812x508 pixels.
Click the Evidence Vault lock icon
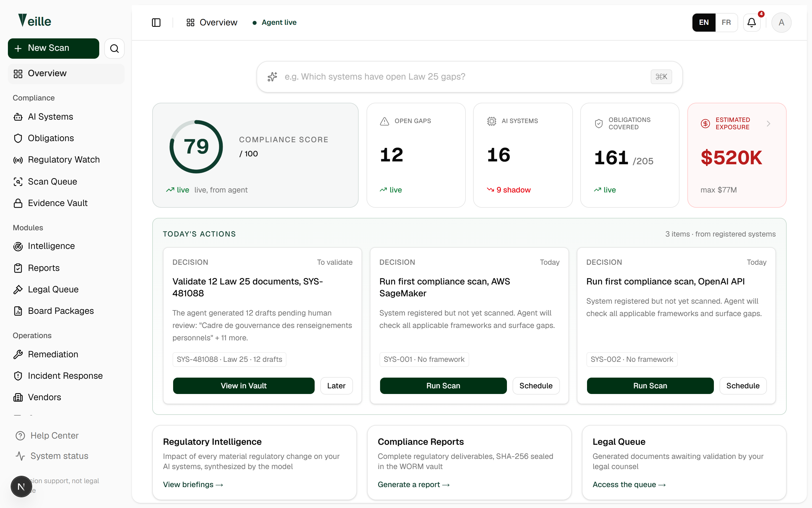click(x=18, y=203)
